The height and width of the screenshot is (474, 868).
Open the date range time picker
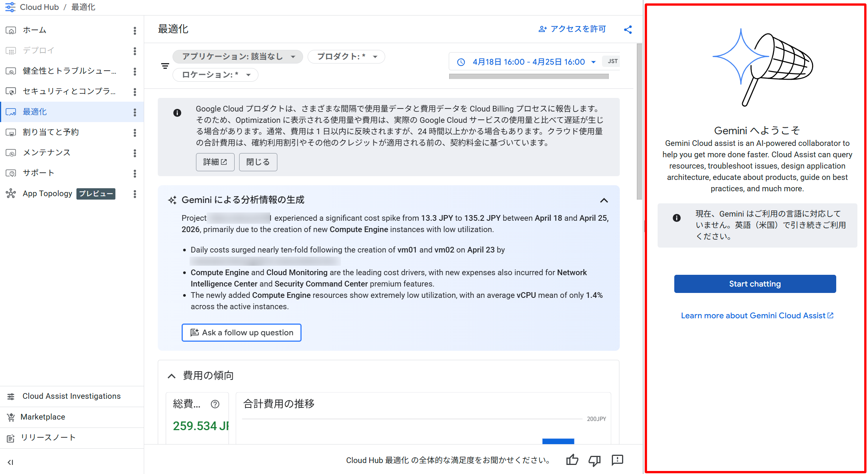point(528,62)
